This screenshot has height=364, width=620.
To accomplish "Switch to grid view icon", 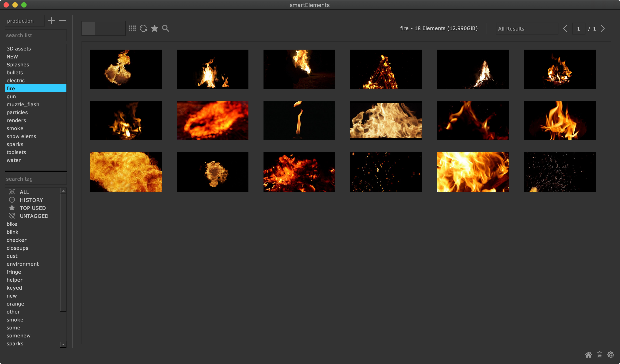I will [x=132, y=29].
